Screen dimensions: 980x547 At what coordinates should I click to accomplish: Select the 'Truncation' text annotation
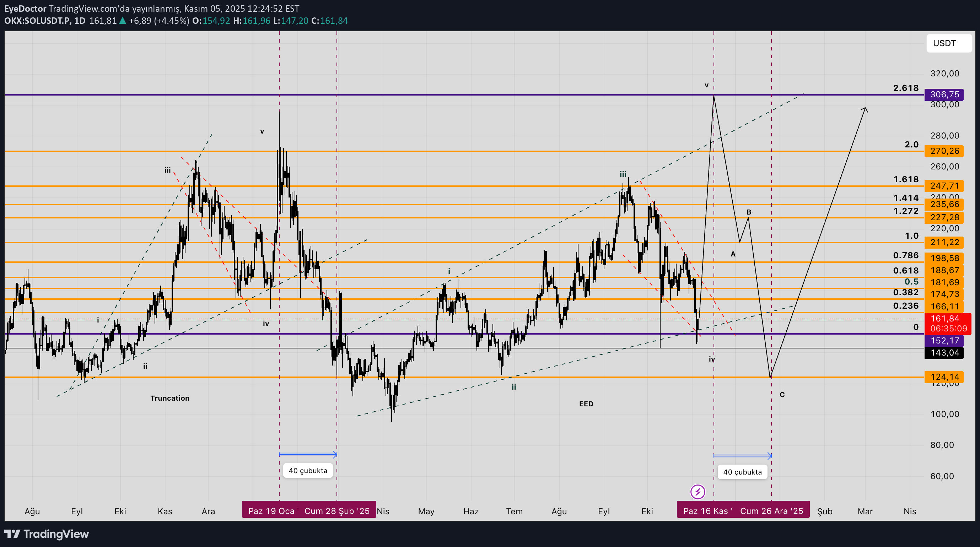click(x=170, y=398)
